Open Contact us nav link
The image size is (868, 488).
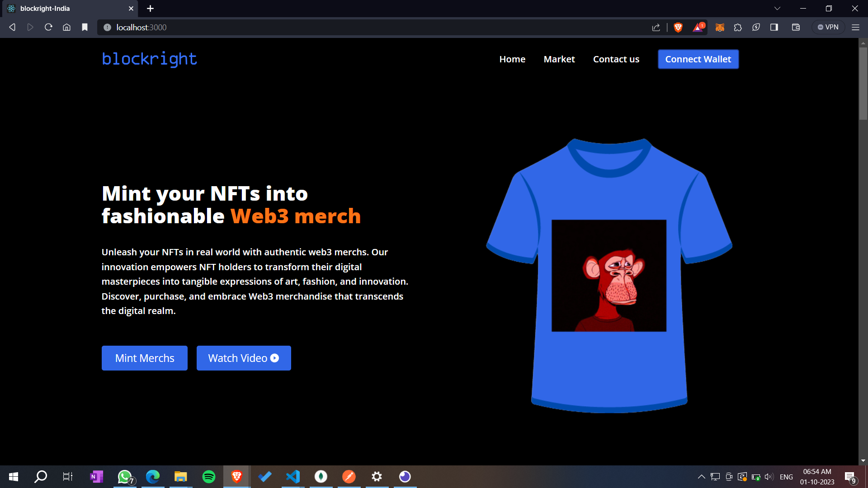(x=616, y=59)
